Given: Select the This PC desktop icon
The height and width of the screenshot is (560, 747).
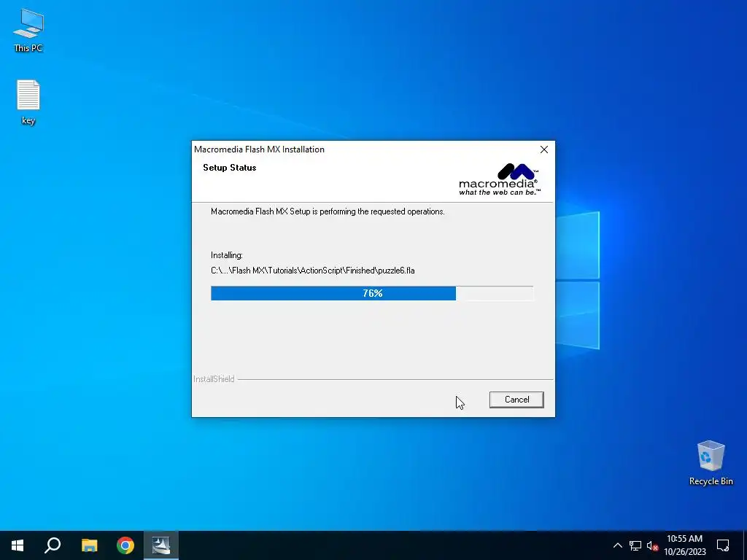Looking at the screenshot, I should (28, 31).
